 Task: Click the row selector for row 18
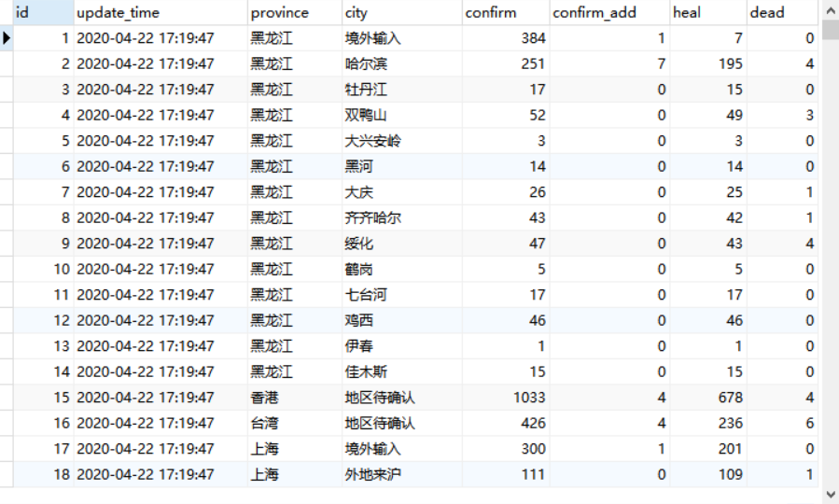pyautogui.click(x=7, y=474)
